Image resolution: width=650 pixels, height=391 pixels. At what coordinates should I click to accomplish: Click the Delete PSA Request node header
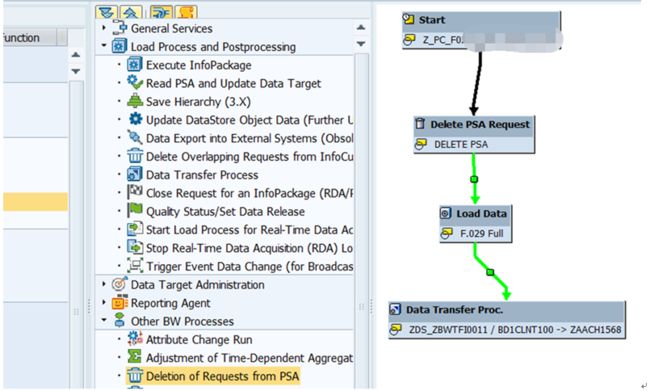474,124
